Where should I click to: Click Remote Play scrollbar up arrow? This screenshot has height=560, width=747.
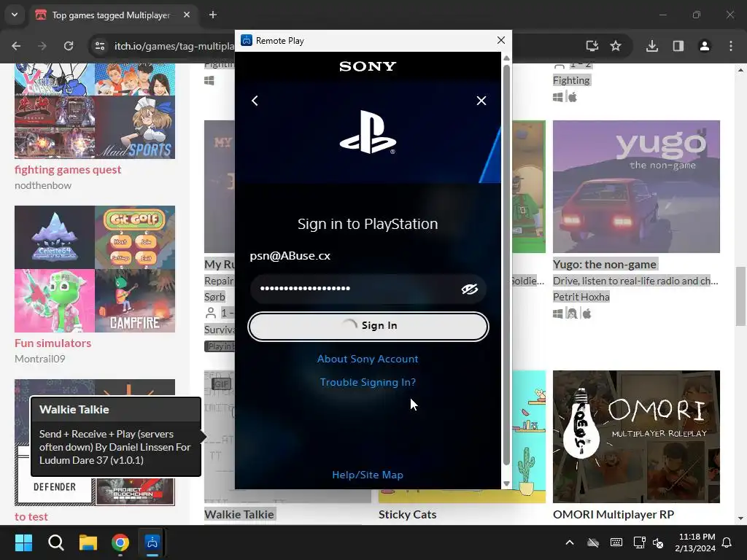(x=506, y=58)
